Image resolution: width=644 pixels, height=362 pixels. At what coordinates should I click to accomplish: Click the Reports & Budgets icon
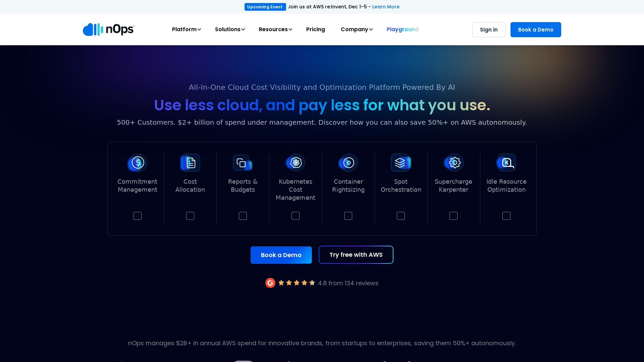click(242, 163)
